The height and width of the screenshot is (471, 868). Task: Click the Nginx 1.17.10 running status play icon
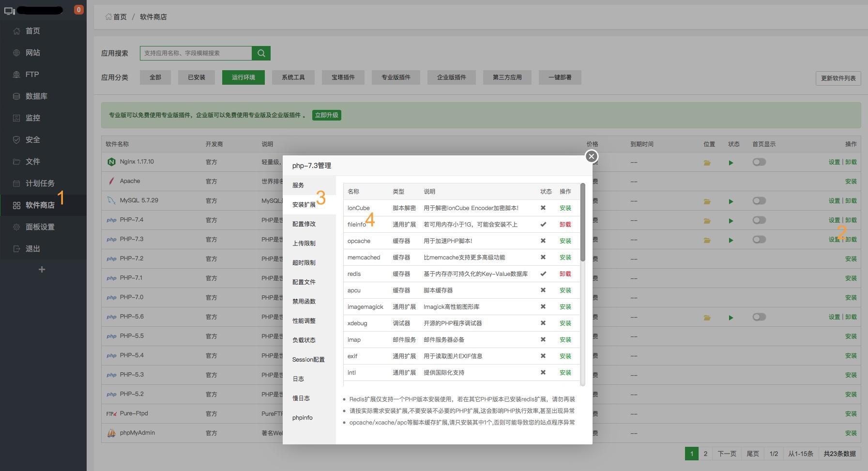[x=731, y=163]
